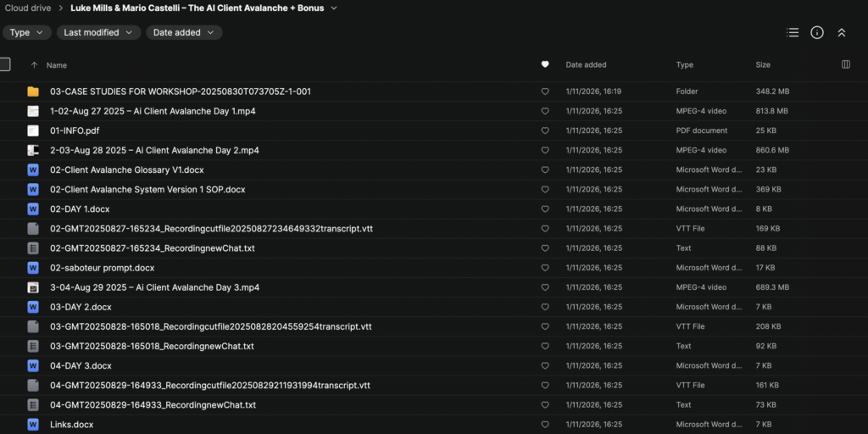Expand the folder name breadcrumb dropdown chevron
Screen dimensions: 868x434
pyautogui.click(x=333, y=8)
